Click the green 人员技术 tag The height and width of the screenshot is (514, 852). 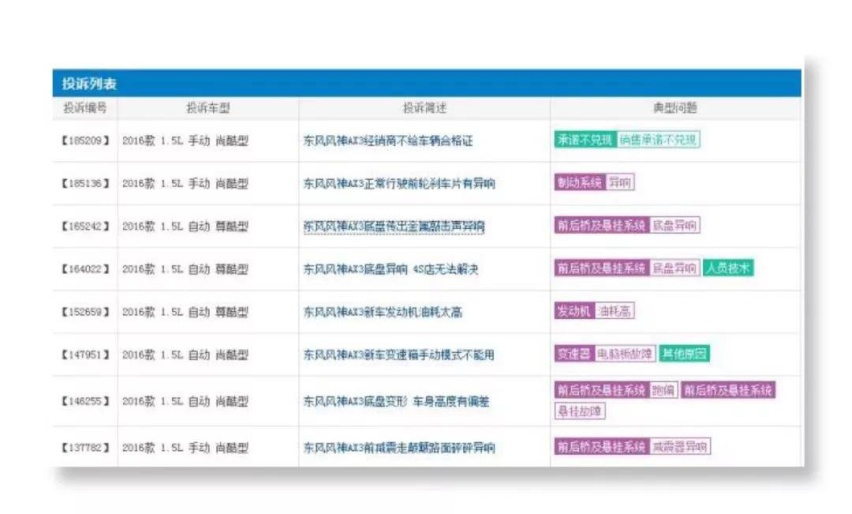[x=728, y=268]
